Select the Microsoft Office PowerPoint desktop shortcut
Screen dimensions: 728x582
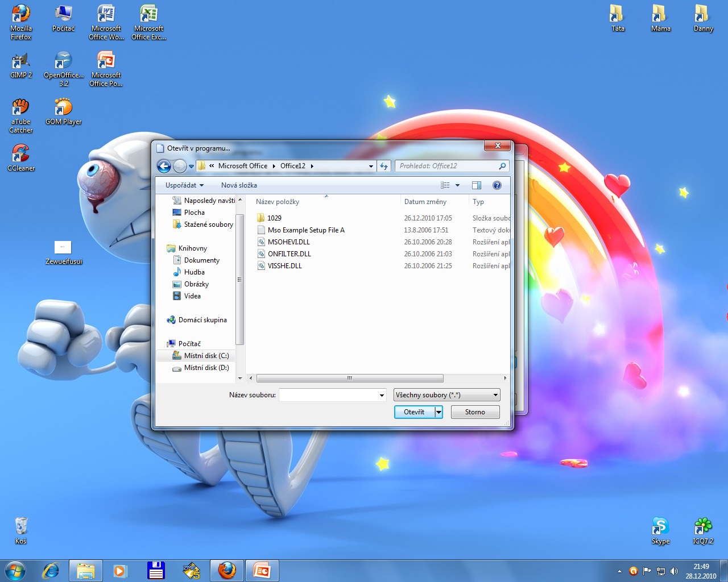pos(106,69)
